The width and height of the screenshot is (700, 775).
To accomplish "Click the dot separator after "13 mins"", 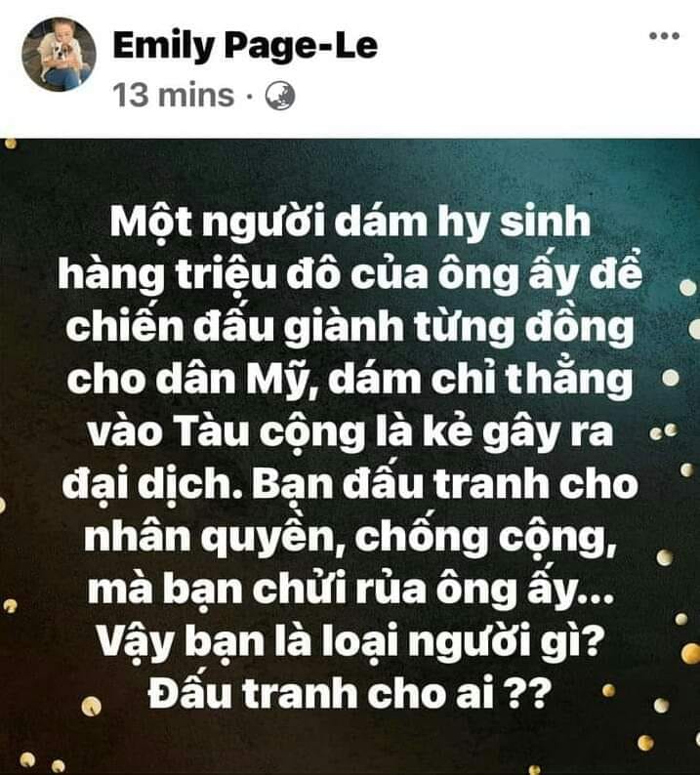I will (x=250, y=96).
